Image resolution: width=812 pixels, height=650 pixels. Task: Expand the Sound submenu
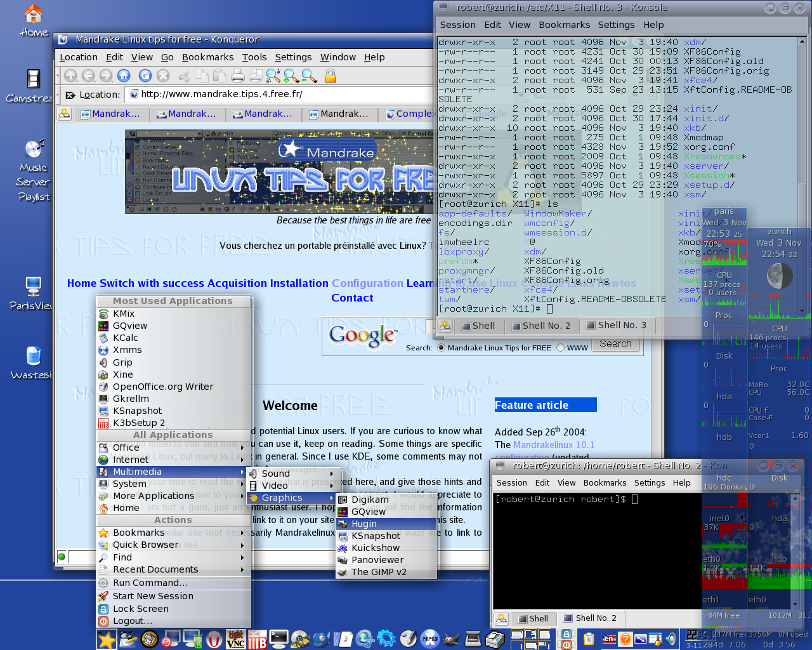[x=293, y=474]
